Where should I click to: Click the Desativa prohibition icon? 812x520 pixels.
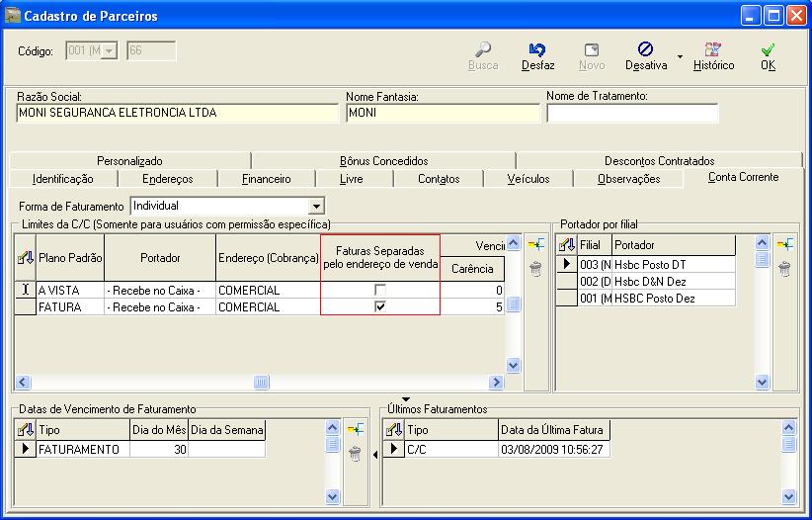click(x=645, y=49)
